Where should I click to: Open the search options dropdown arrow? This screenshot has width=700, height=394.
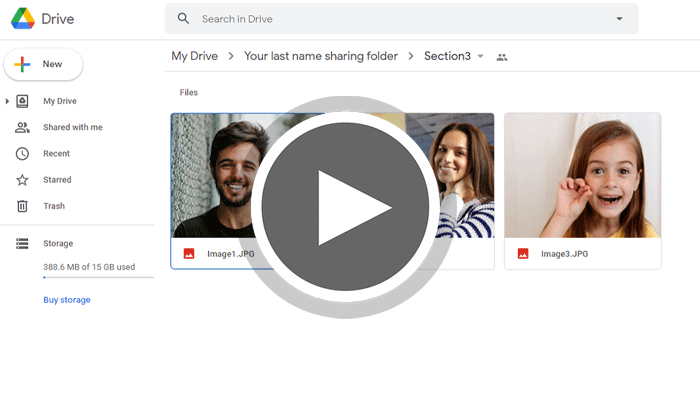tap(619, 19)
